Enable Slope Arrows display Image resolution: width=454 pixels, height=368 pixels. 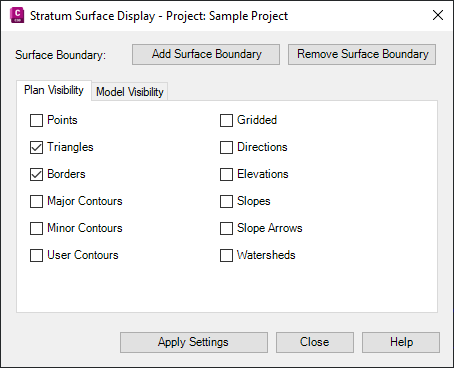click(226, 228)
